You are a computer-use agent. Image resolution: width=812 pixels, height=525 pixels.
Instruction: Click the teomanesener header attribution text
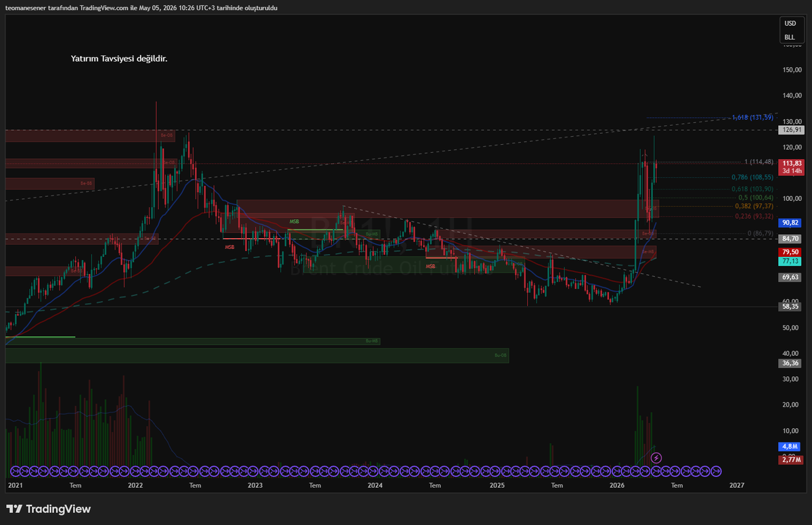pyautogui.click(x=142, y=8)
